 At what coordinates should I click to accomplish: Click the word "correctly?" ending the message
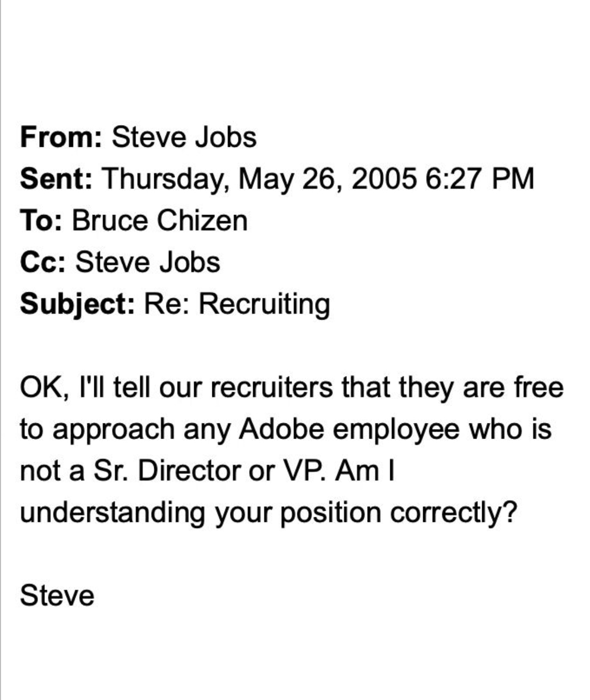tap(453, 513)
